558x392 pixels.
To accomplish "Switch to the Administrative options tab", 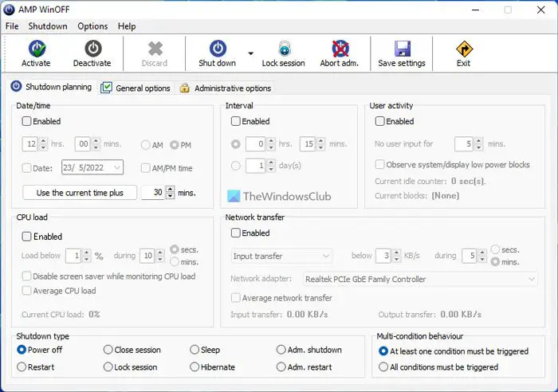I will point(226,88).
